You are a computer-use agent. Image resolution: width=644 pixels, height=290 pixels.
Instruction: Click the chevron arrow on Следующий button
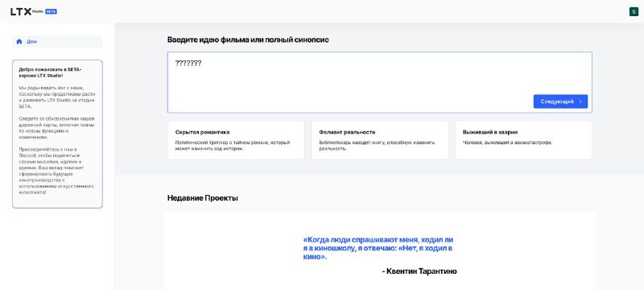tap(580, 101)
